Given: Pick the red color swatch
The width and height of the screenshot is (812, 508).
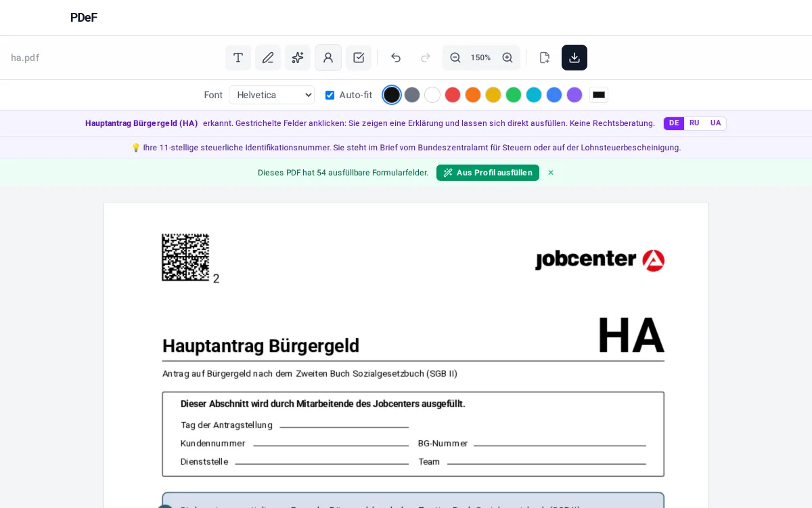Looking at the screenshot, I should tap(453, 95).
